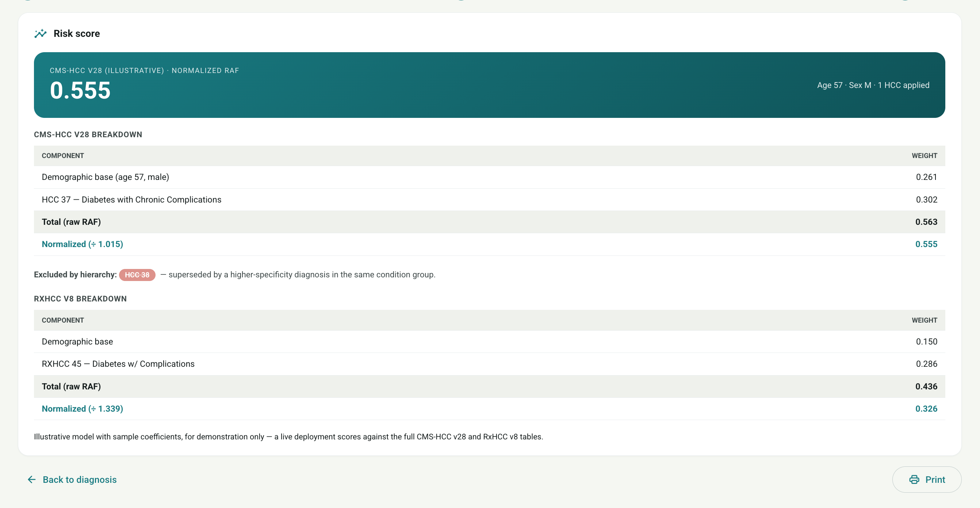Click the 0.150 weight value
This screenshot has width=980, height=508.
(x=926, y=342)
